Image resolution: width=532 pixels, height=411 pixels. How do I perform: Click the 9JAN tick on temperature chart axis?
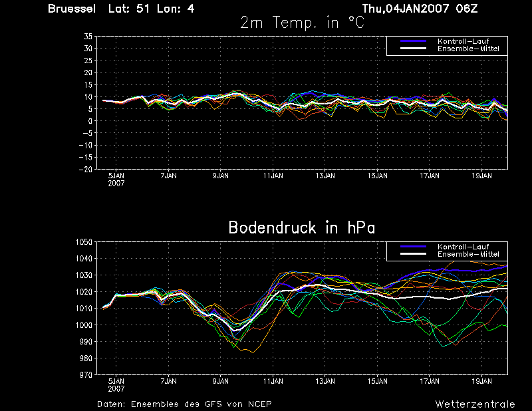(221, 176)
